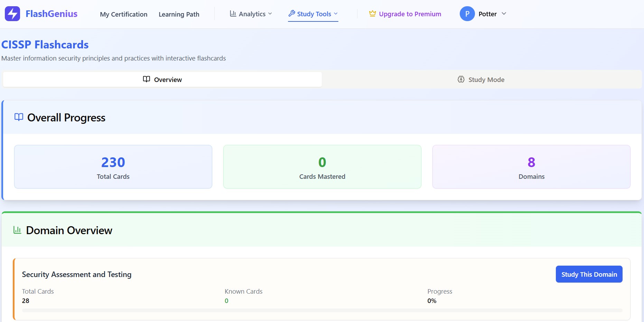Screen dimensions: 644x322
Task: Click the Security Assessment progress bar
Action: click(322, 310)
